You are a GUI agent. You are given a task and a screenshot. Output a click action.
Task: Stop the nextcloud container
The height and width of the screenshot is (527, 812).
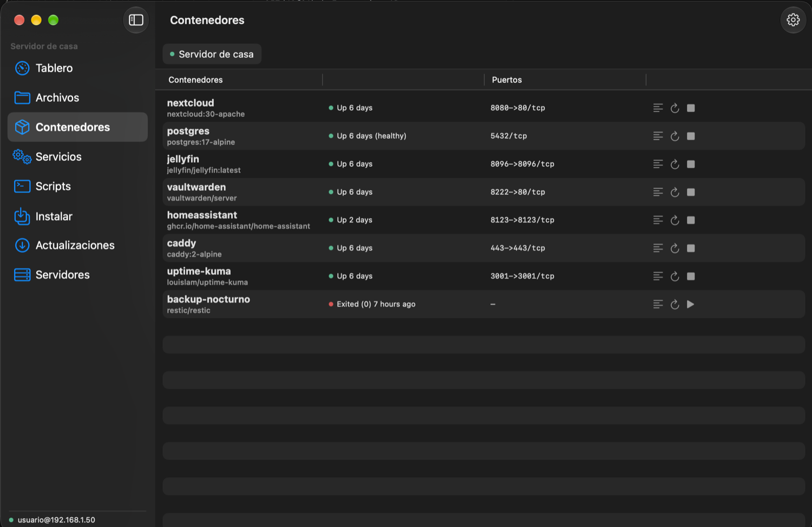pos(691,108)
